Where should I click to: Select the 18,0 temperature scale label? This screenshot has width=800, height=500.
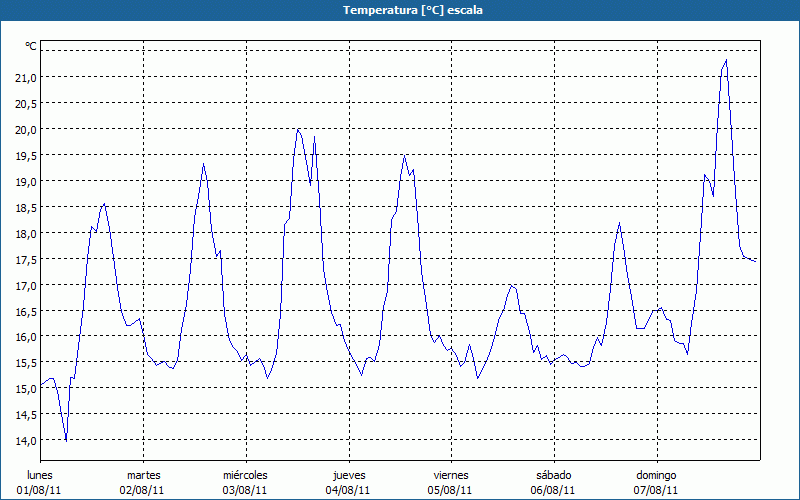point(25,233)
